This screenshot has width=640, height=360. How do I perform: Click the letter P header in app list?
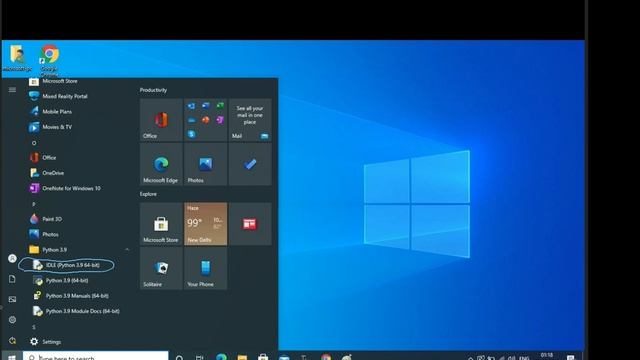point(34,204)
